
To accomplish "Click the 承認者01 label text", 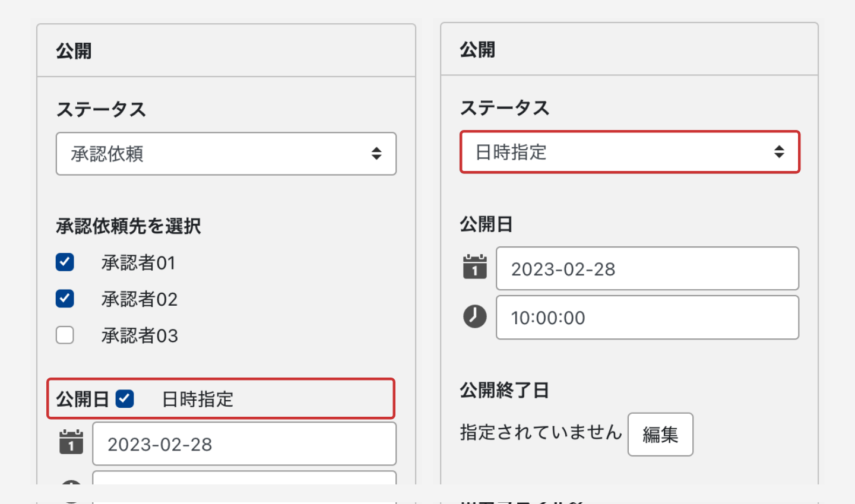I will click(x=138, y=262).
